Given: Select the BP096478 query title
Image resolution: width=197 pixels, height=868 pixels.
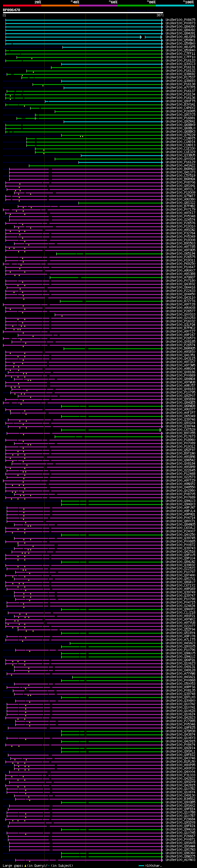Looking at the screenshot, I should pos(11,10).
